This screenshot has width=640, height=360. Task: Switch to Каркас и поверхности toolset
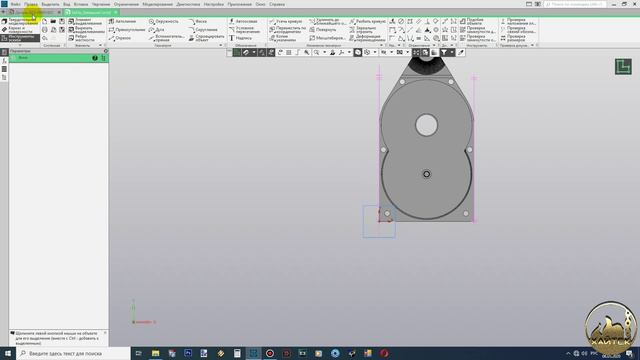click(20, 30)
